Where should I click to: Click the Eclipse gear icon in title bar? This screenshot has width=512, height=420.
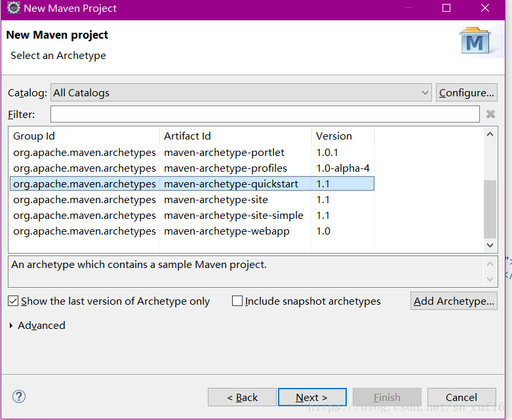pyautogui.click(x=13, y=8)
